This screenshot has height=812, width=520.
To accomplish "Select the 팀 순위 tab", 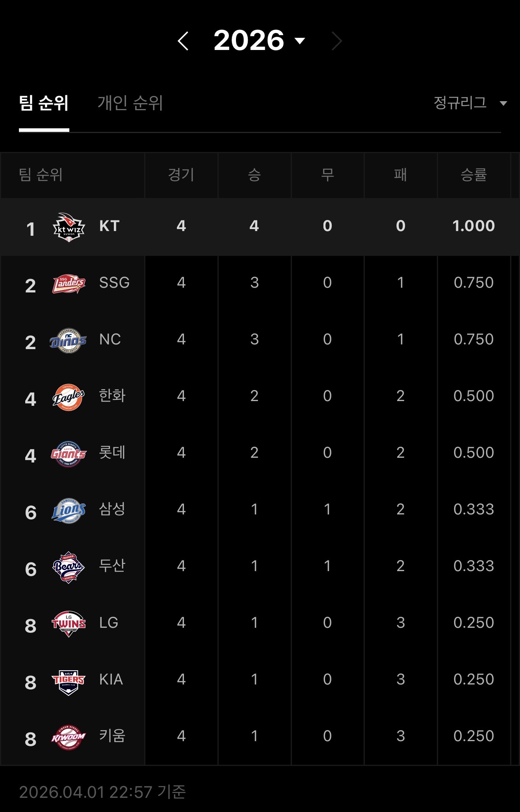I will 44,103.
